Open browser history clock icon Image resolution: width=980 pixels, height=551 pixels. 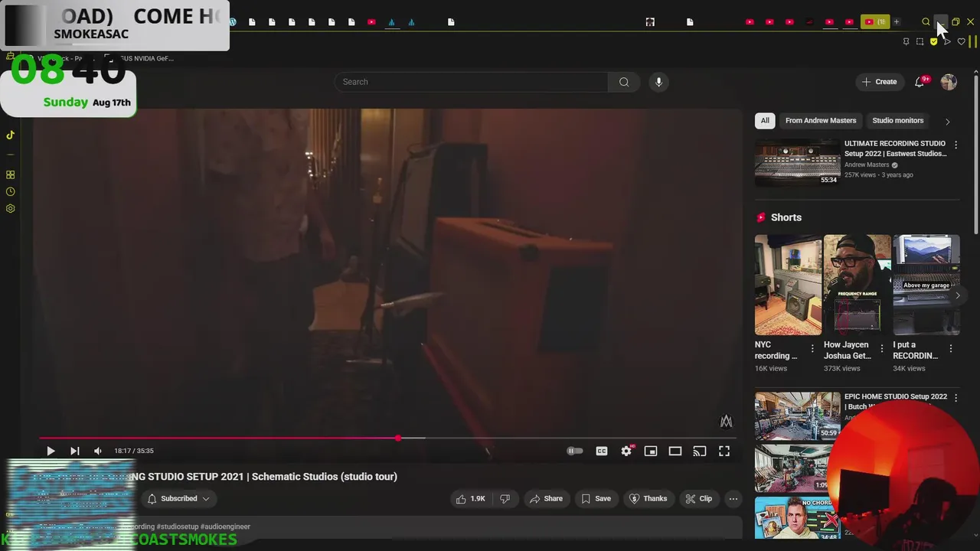(x=10, y=191)
